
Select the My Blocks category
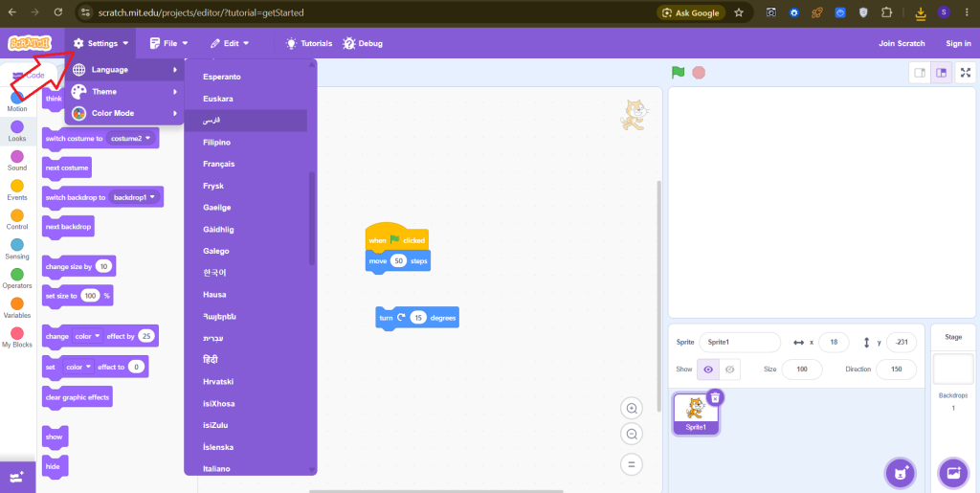[x=17, y=337]
